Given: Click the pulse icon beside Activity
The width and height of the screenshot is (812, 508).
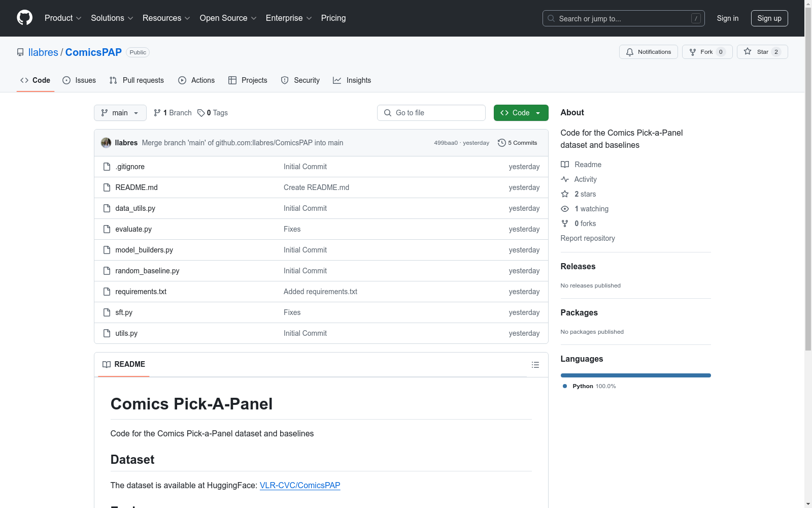Looking at the screenshot, I should pyautogui.click(x=565, y=179).
